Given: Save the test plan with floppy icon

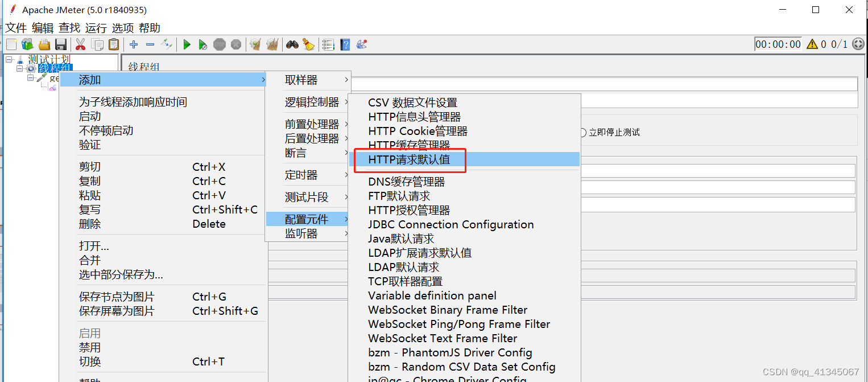Looking at the screenshot, I should [x=61, y=44].
